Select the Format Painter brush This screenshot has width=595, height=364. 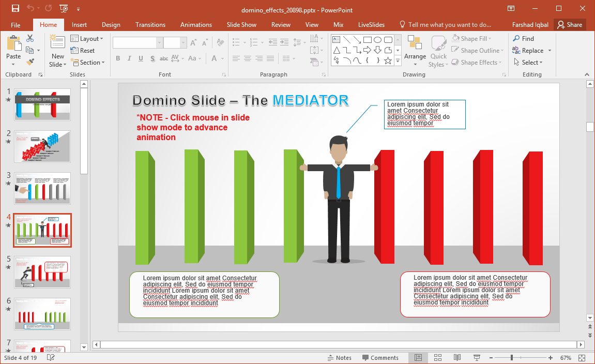point(30,62)
